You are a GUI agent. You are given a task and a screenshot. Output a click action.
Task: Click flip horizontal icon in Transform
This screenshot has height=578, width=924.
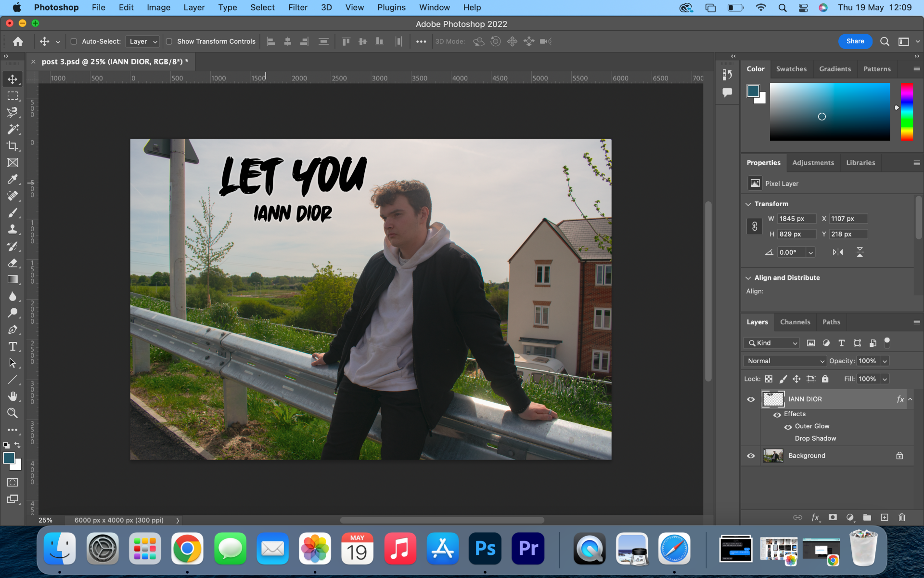[x=838, y=252]
